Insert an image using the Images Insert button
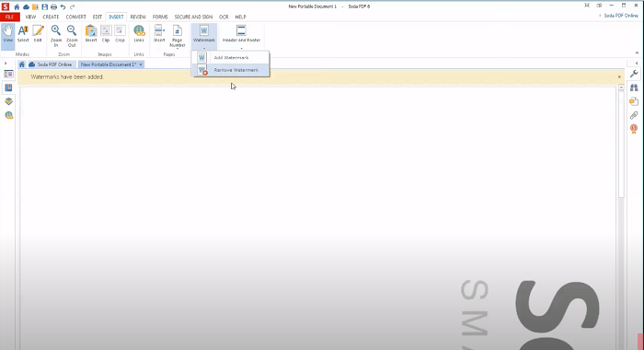This screenshot has width=644, height=350. pos(91,34)
